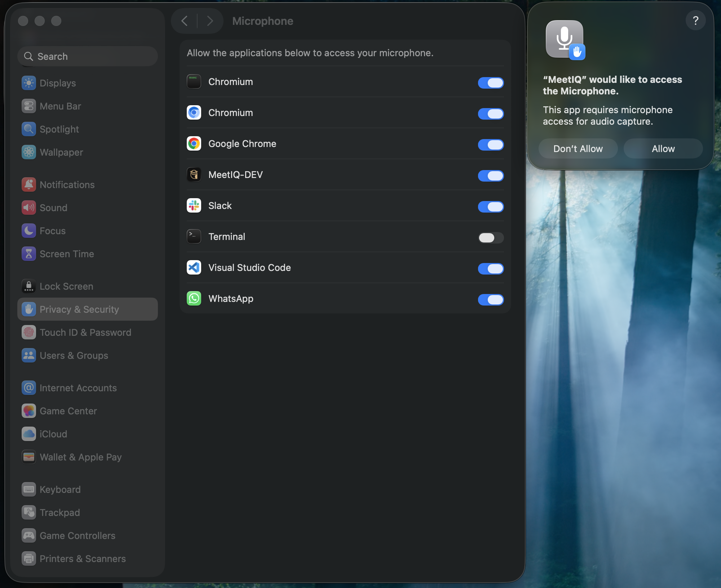
Task: Click the WhatsApp app icon in list
Action: [x=194, y=299]
